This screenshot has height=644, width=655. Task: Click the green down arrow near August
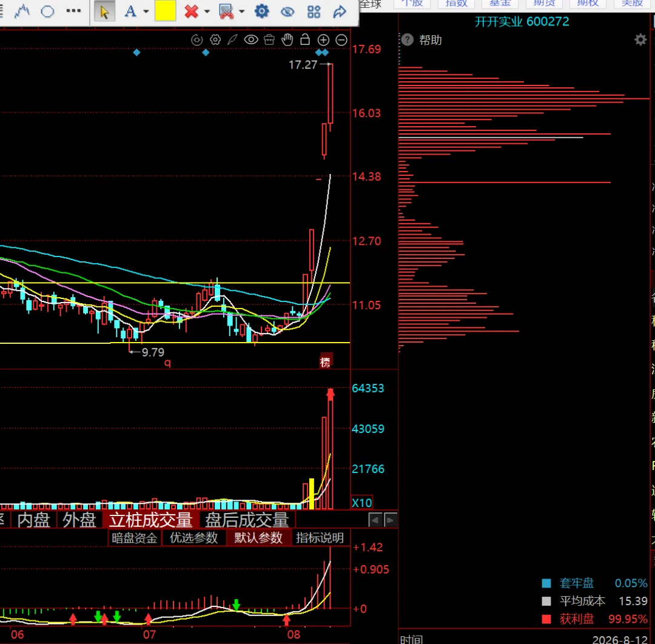pyautogui.click(x=237, y=605)
